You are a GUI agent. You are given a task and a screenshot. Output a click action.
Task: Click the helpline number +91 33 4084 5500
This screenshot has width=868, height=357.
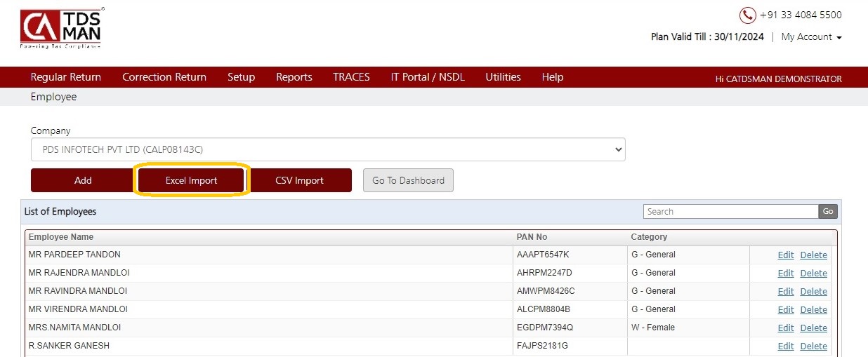pyautogui.click(x=801, y=15)
